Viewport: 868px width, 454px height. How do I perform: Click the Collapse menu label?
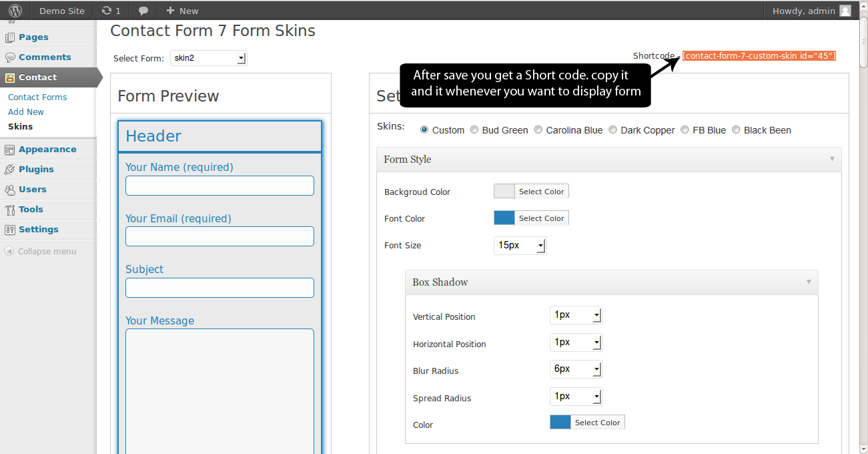point(47,252)
